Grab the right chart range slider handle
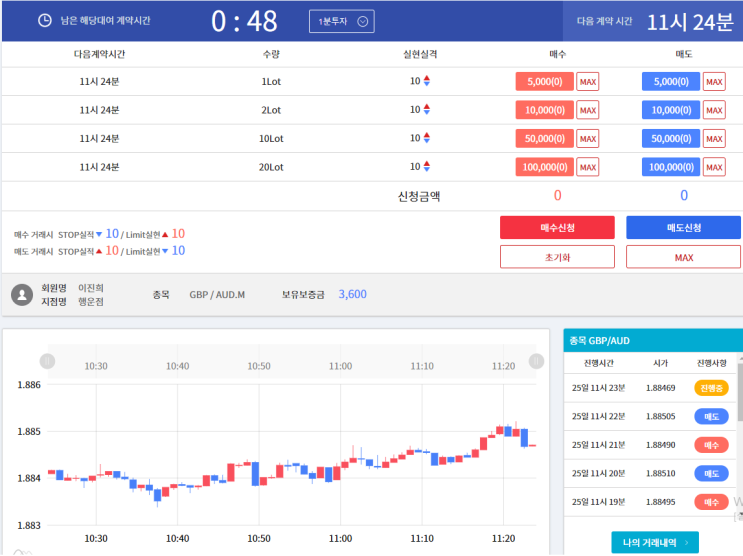743x556 pixels. click(x=536, y=361)
